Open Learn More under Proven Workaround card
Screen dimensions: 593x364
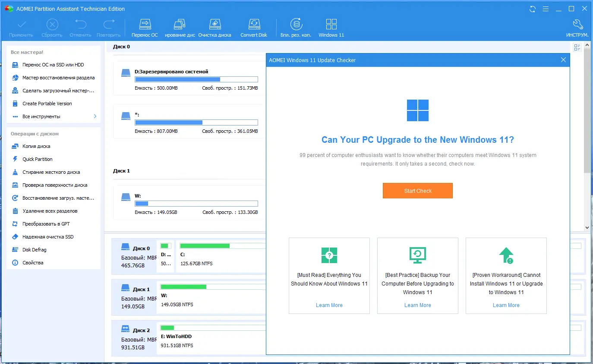[x=506, y=305]
